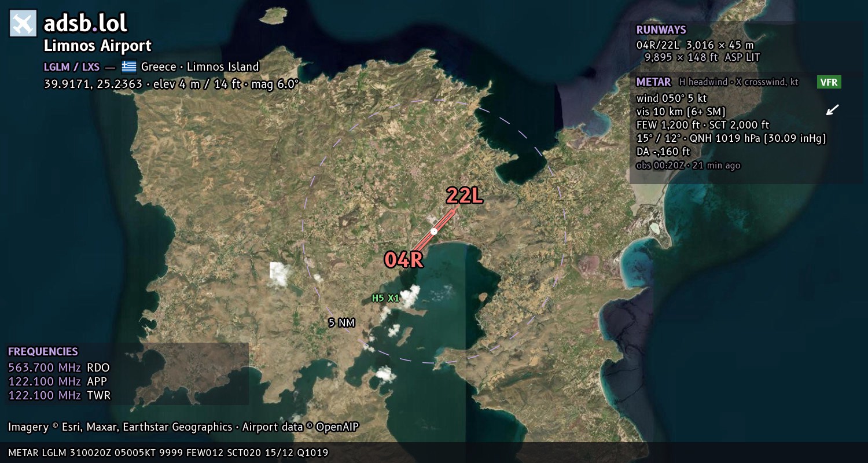Click the DA -160 ft density altitude line

coord(663,152)
